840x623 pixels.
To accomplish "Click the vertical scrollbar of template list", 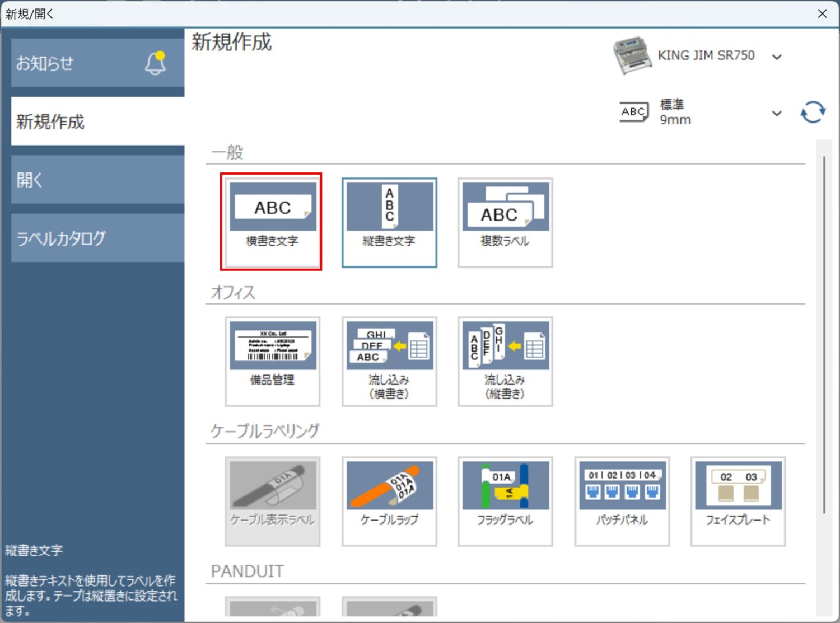I will coord(824,335).
